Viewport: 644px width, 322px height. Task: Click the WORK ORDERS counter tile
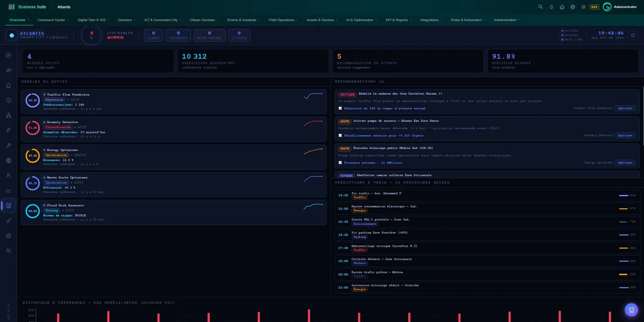209,35
